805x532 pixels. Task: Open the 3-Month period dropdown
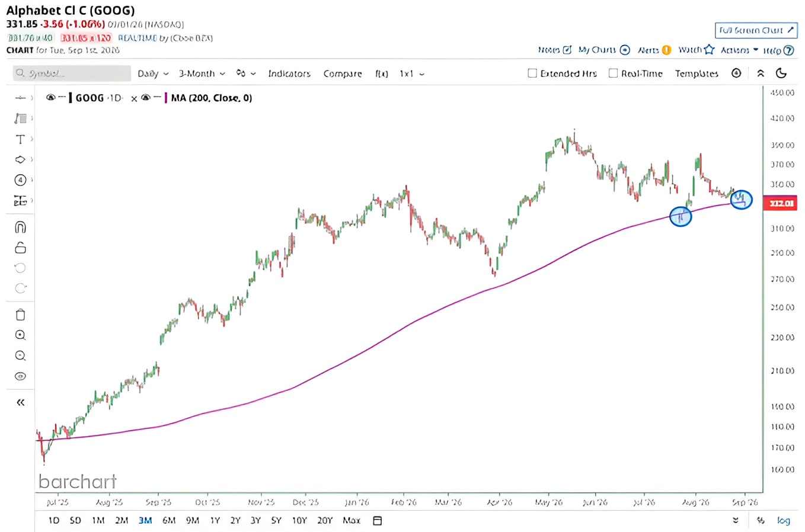click(x=202, y=73)
